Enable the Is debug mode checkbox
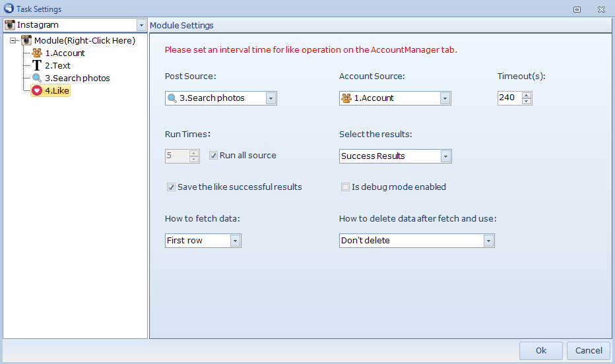The image size is (615, 364). point(345,187)
